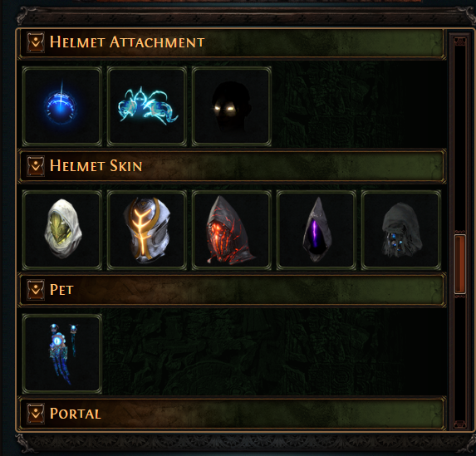Click the Portal header title text

(76, 414)
